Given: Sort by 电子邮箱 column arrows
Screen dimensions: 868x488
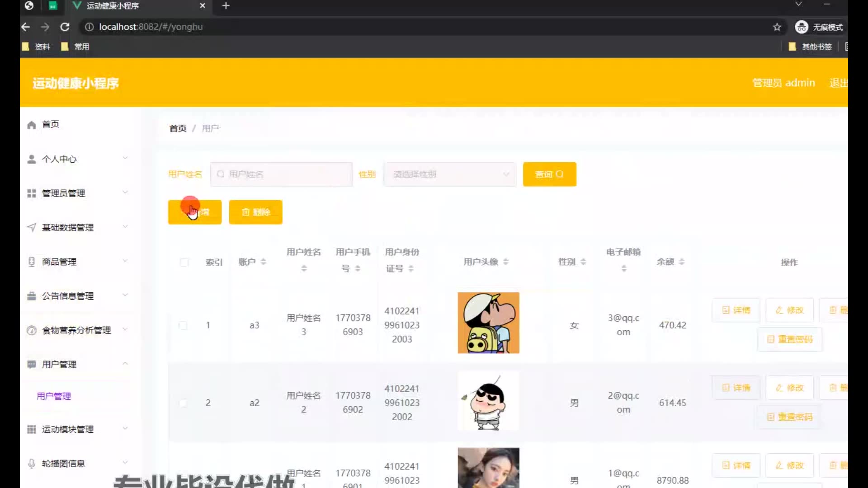Looking at the screenshot, I should (x=624, y=268).
